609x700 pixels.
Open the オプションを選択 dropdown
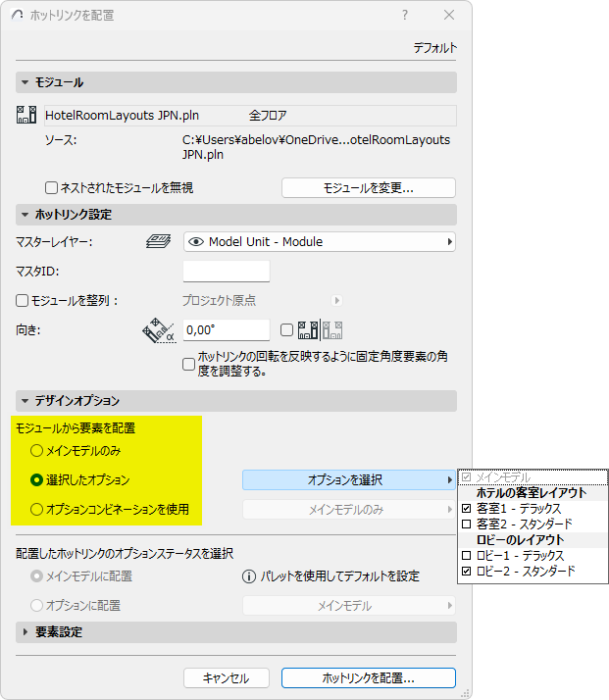point(349,480)
